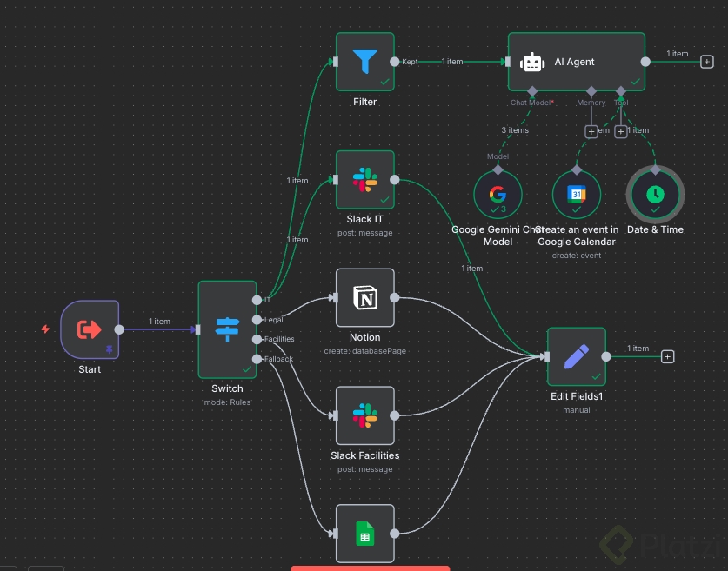Click the Start node output connector

point(119,329)
